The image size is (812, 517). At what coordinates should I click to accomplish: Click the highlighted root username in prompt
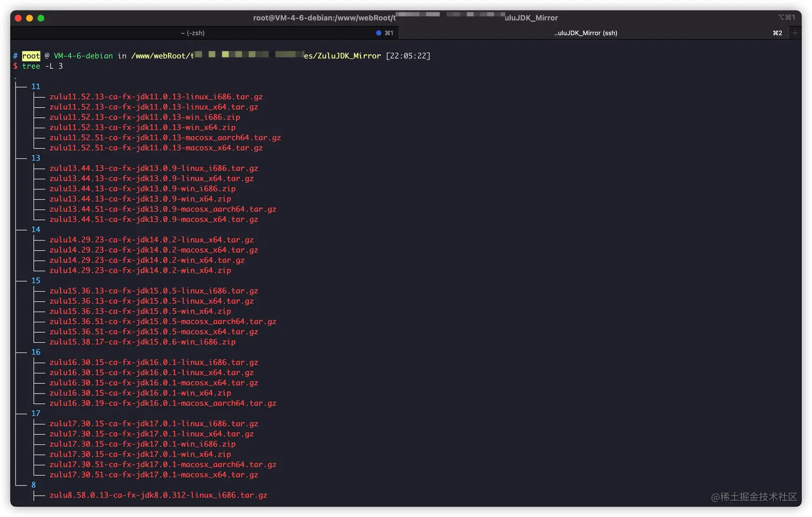[31, 56]
